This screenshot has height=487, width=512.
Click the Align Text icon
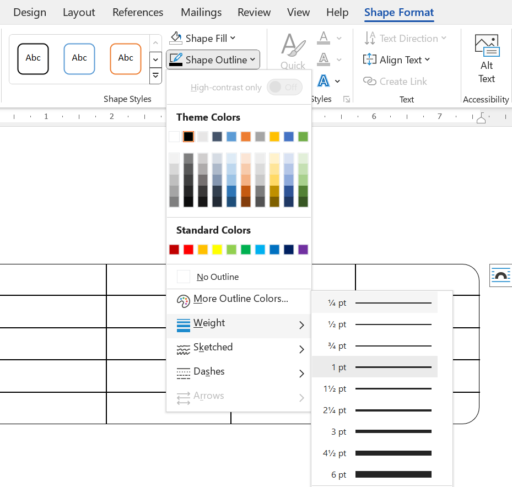pos(369,60)
